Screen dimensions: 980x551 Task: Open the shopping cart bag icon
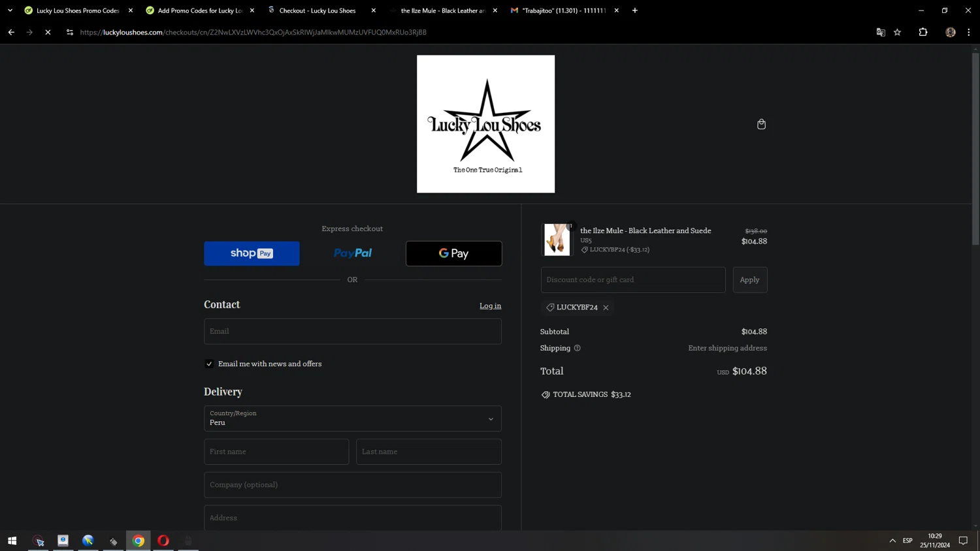coord(761,124)
